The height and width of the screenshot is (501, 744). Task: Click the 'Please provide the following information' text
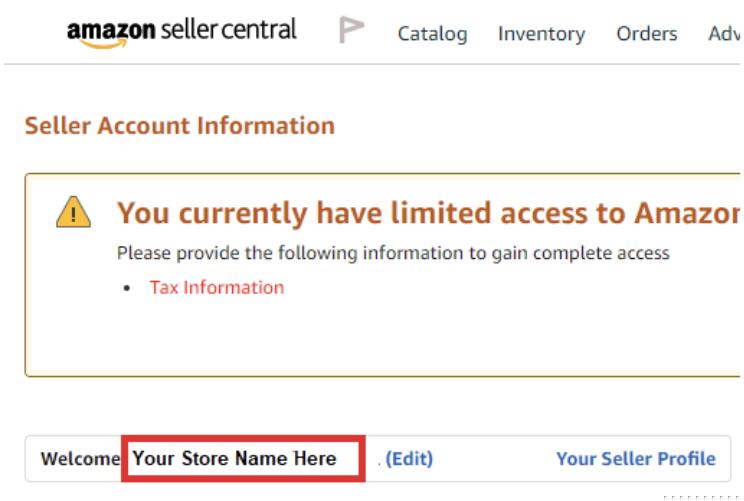[393, 253]
